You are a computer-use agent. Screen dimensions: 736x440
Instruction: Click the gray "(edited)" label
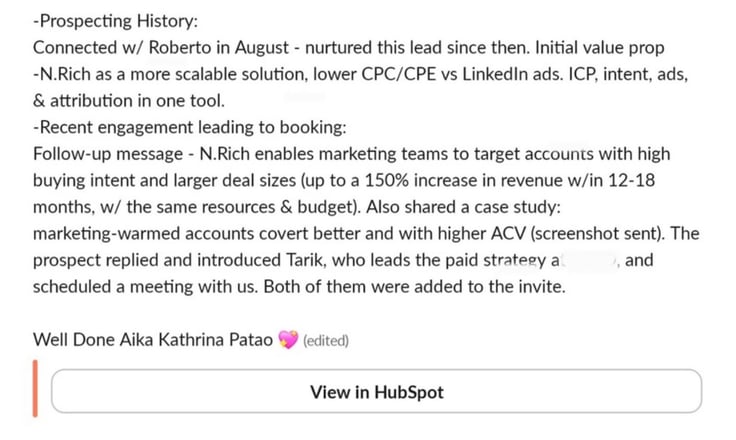[326, 340]
